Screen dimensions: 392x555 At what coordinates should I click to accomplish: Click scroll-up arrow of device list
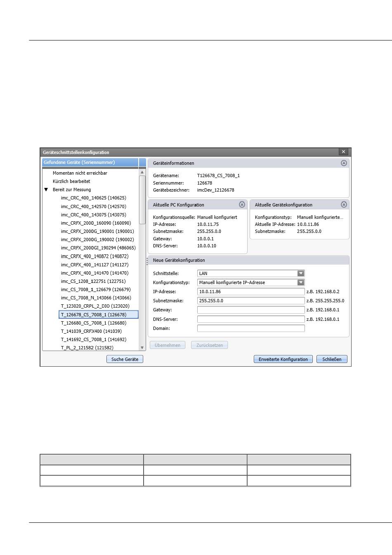(x=142, y=172)
